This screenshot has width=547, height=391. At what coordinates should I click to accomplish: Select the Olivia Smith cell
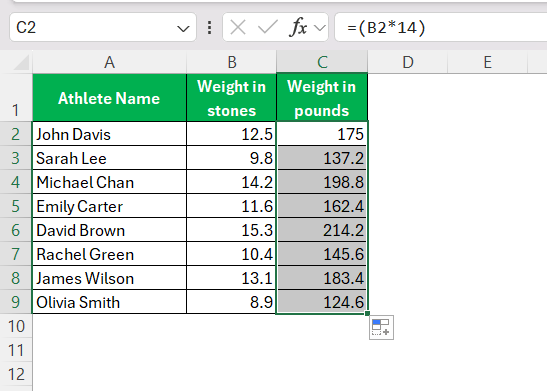(x=110, y=302)
